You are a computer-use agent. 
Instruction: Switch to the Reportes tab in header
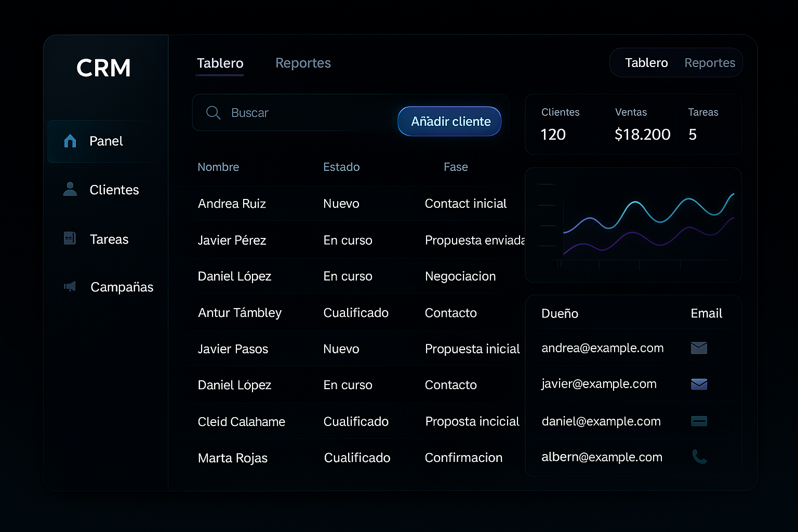tap(303, 63)
